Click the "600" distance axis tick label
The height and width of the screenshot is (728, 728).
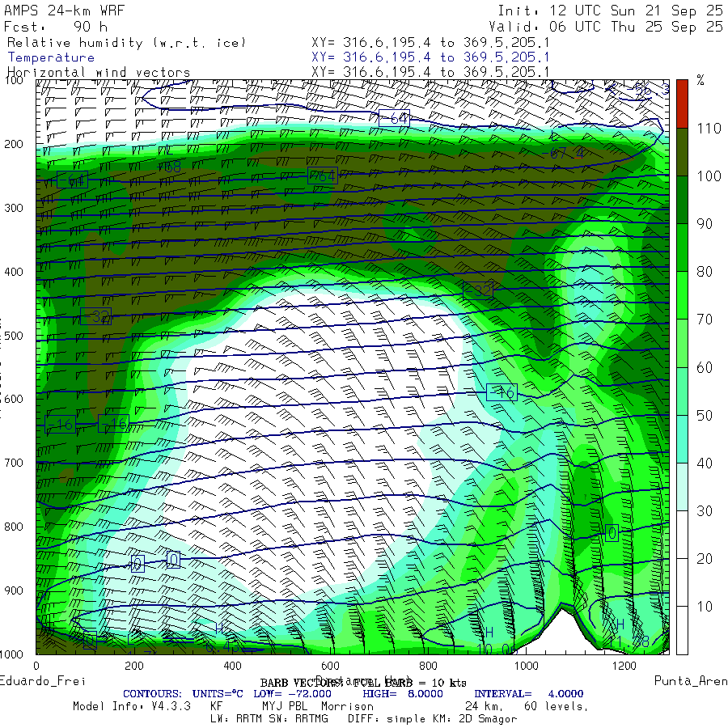coord(330,666)
